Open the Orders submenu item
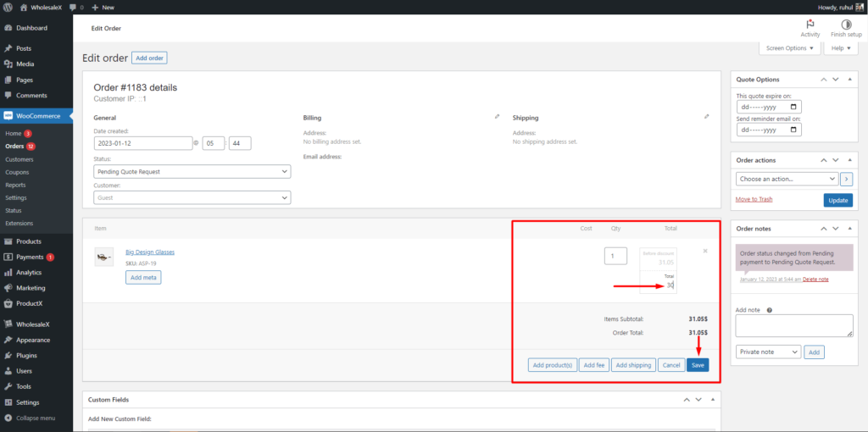This screenshot has width=868, height=432. coord(15,147)
